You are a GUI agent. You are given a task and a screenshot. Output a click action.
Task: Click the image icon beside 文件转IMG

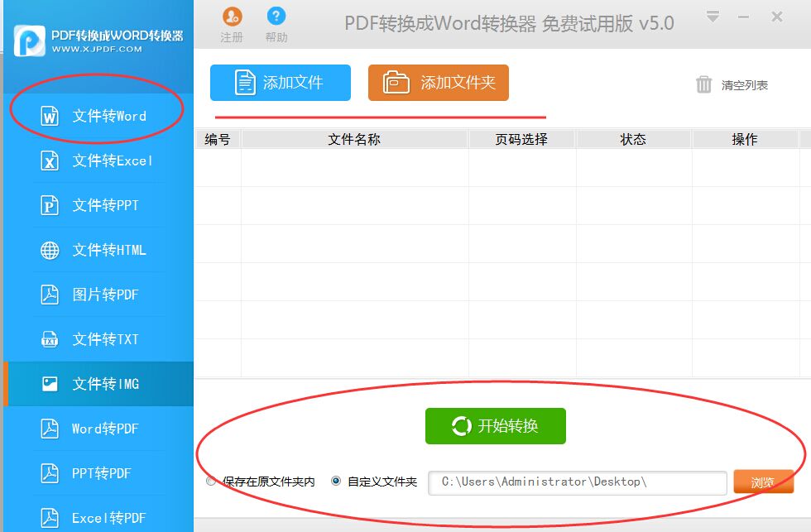pyautogui.click(x=50, y=384)
